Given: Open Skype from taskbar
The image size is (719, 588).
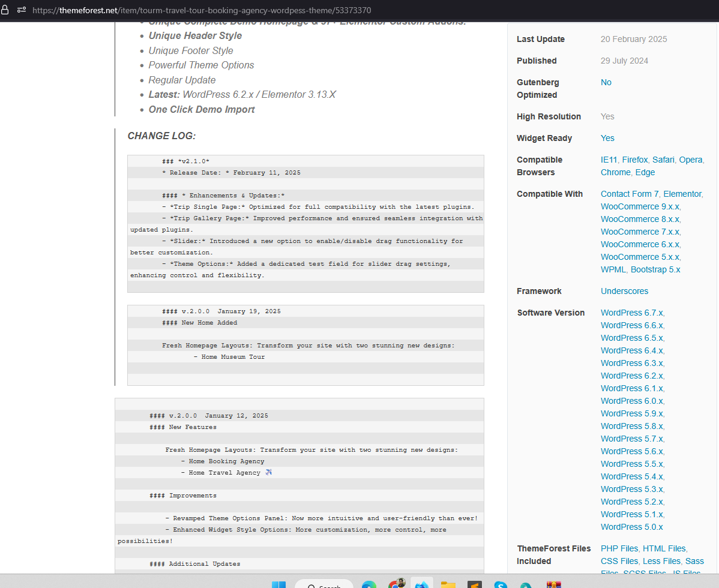Looking at the screenshot, I should coord(501,585).
